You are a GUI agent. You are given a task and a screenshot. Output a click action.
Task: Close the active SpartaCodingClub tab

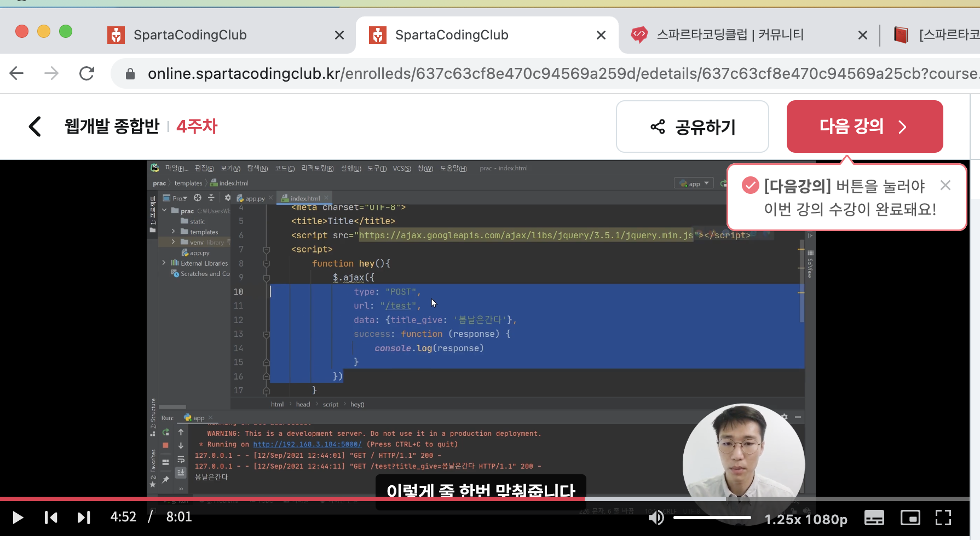(x=601, y=35)
